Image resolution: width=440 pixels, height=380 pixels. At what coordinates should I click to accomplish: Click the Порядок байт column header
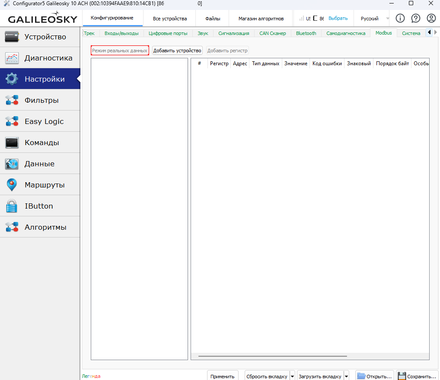click(x=392, y=63)
